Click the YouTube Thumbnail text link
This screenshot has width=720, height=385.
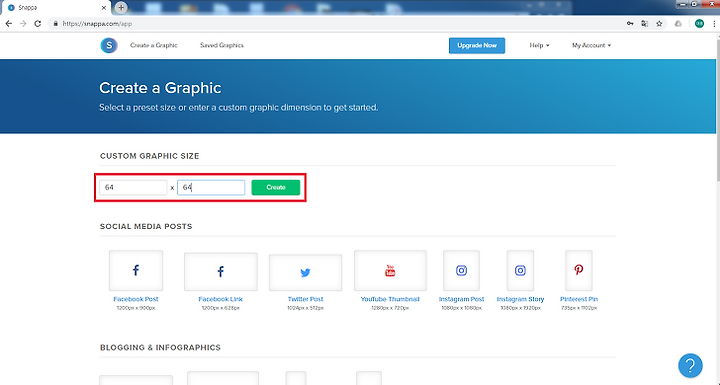pyautogui.click(x=390, y=299)
